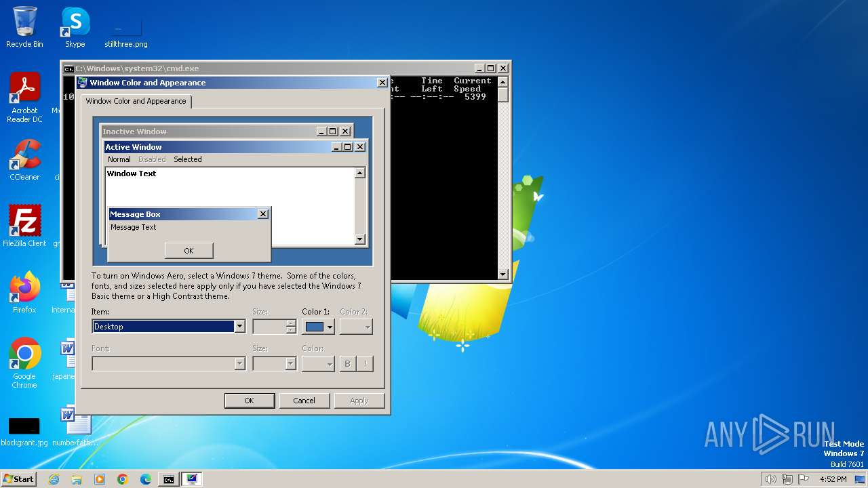
Task: Switch to cmd.exe taskbar button
Action: click(x=168, y=479)
